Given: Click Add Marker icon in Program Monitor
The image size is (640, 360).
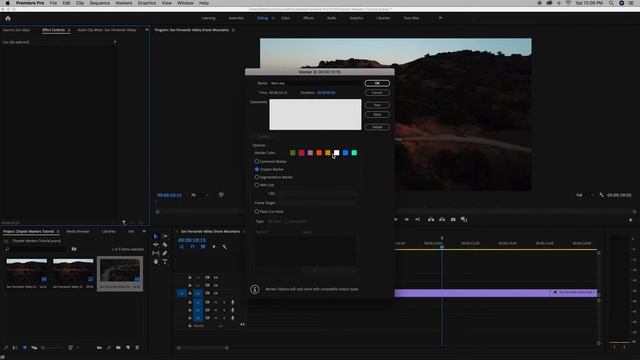Looking at the screenshot, I should [x=221, y=195].
